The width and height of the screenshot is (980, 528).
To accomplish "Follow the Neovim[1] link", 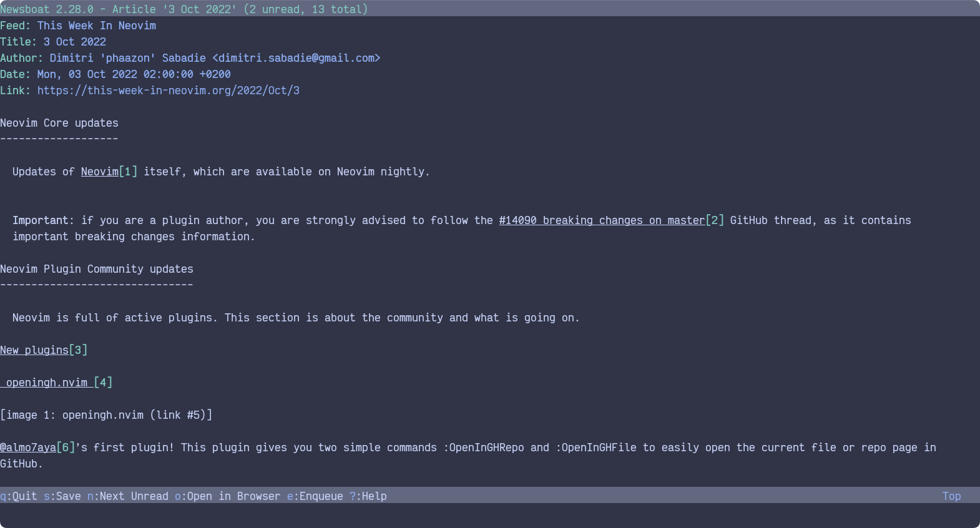I will click(109, 172).
